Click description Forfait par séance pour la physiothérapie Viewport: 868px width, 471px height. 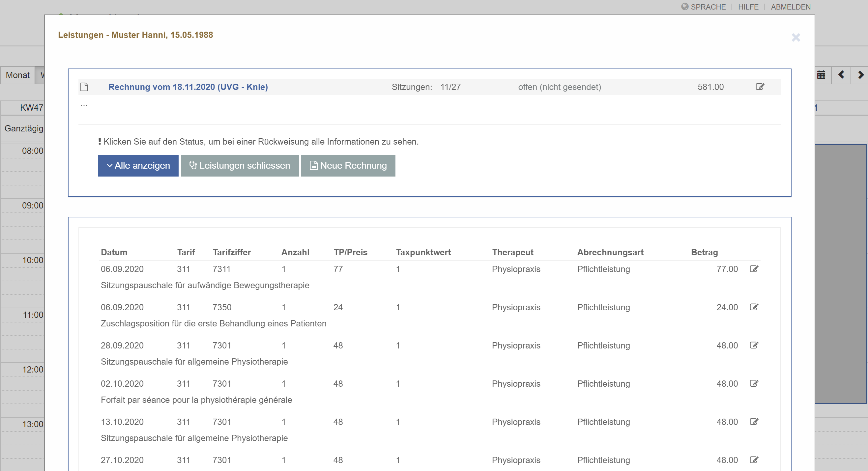[x=196, y=400]
